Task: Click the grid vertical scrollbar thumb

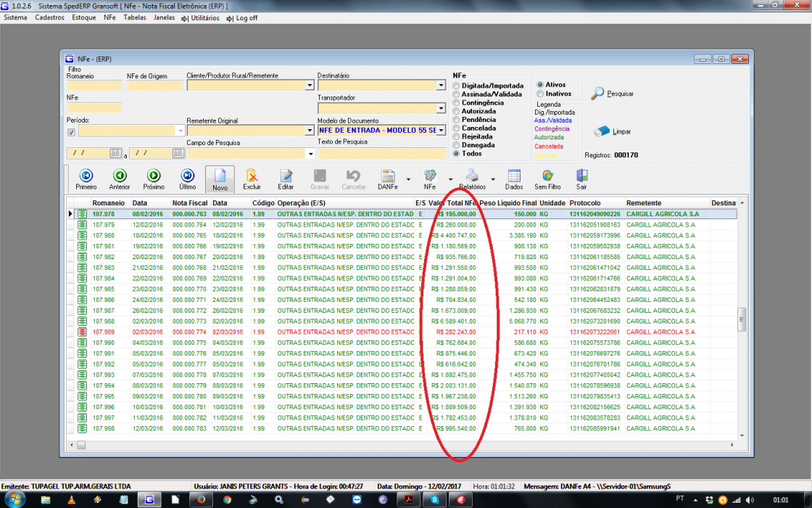Action: [x=742, y=319]
